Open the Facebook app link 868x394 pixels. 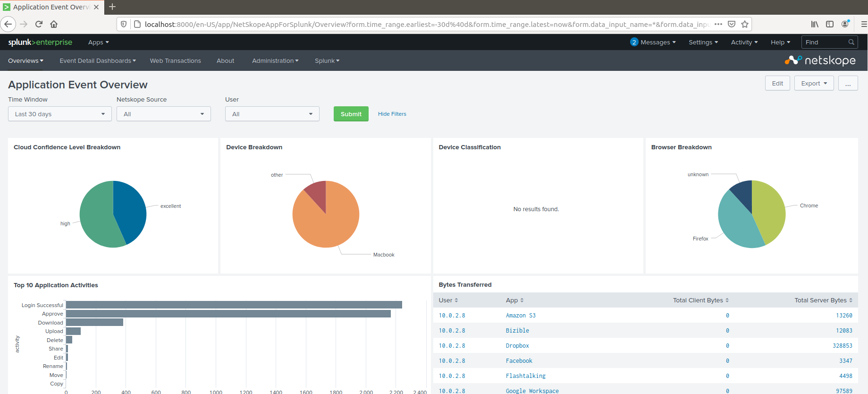[x=519, y=361]
